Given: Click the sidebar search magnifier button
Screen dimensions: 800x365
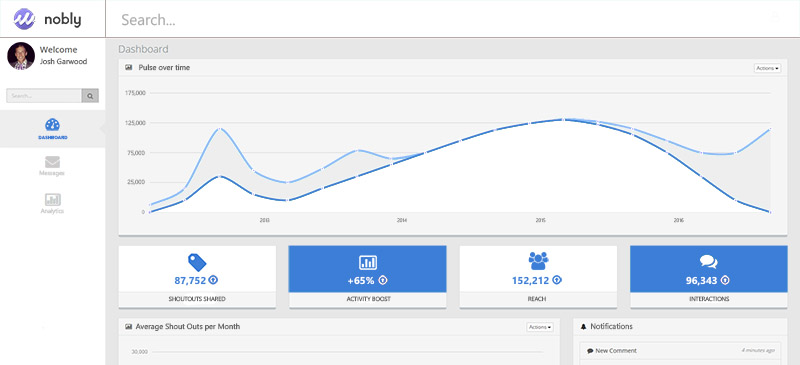Looking at the screenshot, I should [90, 95].
